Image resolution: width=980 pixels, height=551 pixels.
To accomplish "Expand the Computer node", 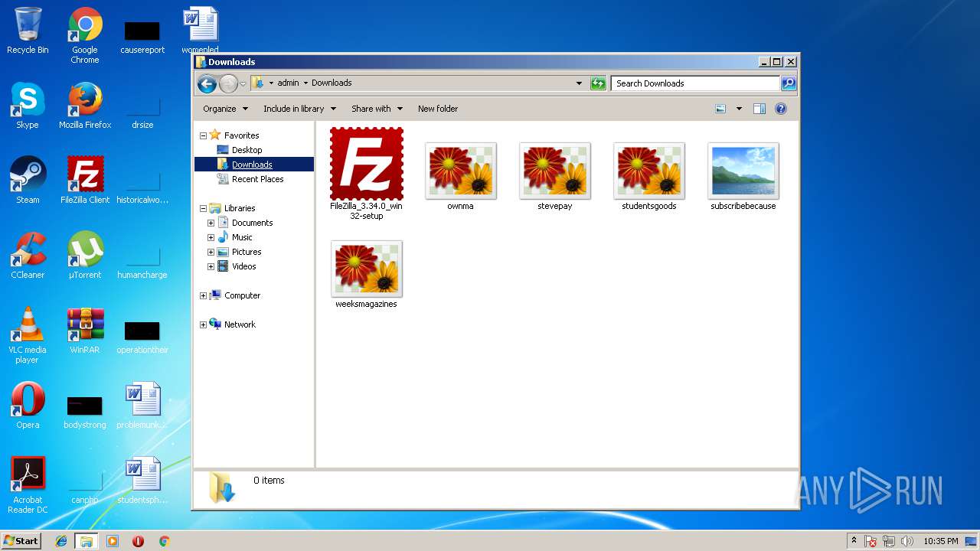I will coord(204,295).
